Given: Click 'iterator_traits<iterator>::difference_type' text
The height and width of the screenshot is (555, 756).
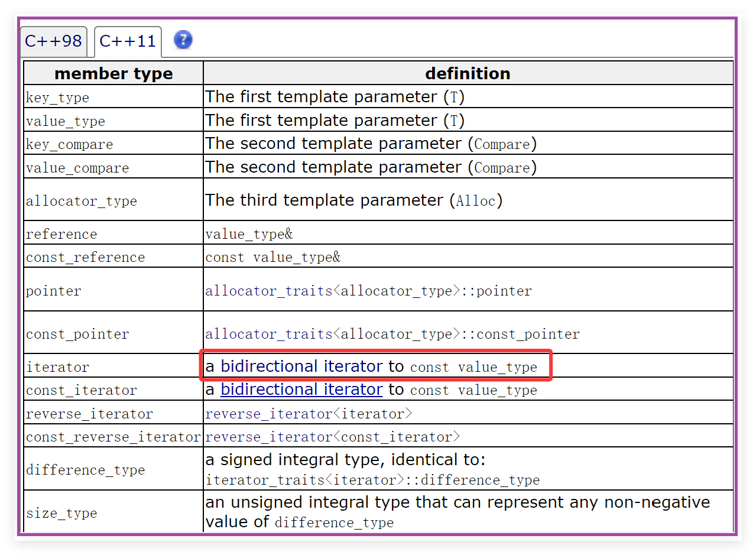Looking at the screenshot, I should pyautogui.click(x=372, y=480).
